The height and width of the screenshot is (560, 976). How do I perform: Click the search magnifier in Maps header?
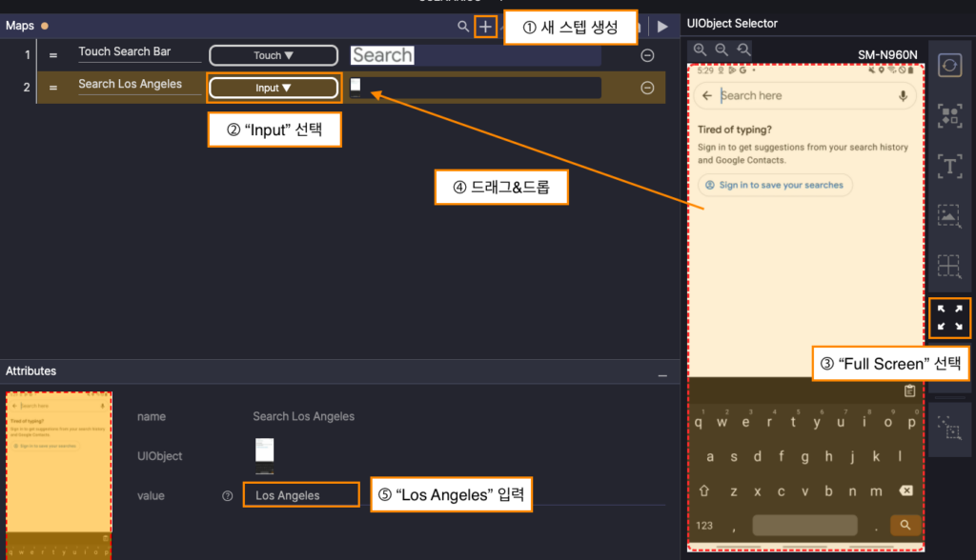pyautogui.click(x=463, y=28)
